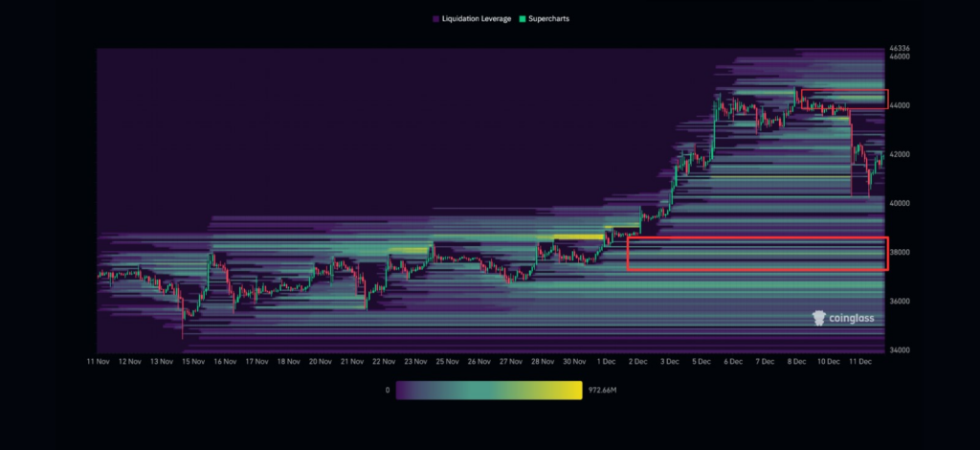The image size is (980, 450).
Task: Click the 5 Dec date label
Action: coord(702,362)
